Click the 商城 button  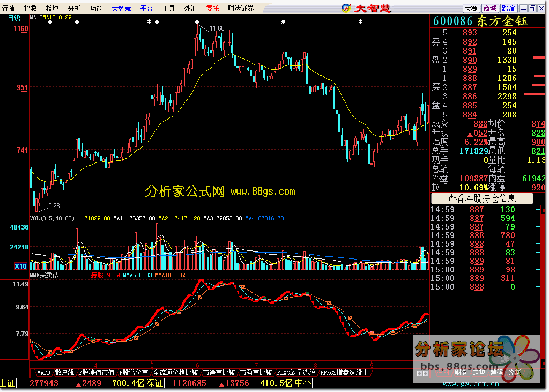(x=490, y=9)
